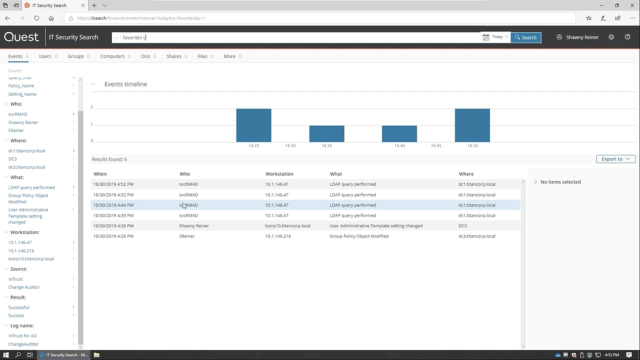Viewport: 640px width, 360px height.
Task: Switch to the Users tab
Action: [48, 56]
